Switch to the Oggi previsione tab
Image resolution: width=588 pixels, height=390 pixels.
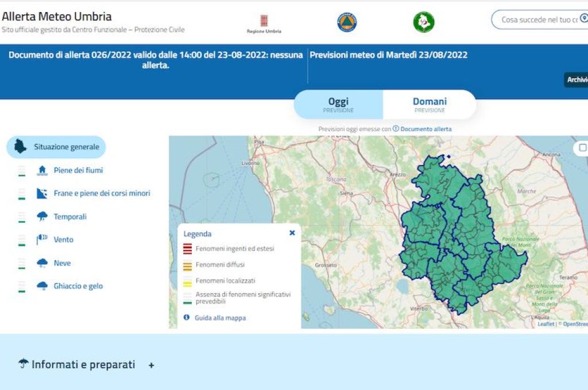click(x=338, y=104)
